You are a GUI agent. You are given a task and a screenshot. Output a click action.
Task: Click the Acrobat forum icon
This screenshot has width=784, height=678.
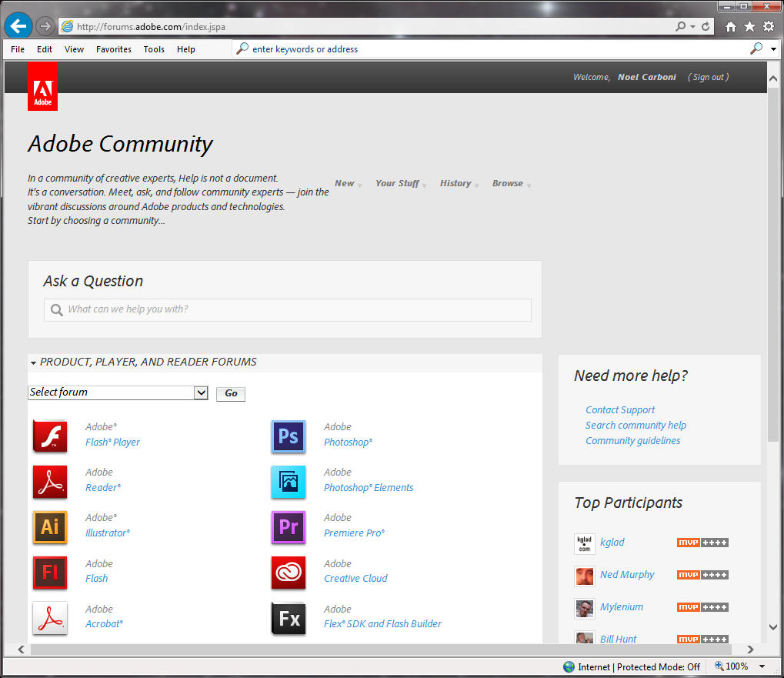coord(50,618)
